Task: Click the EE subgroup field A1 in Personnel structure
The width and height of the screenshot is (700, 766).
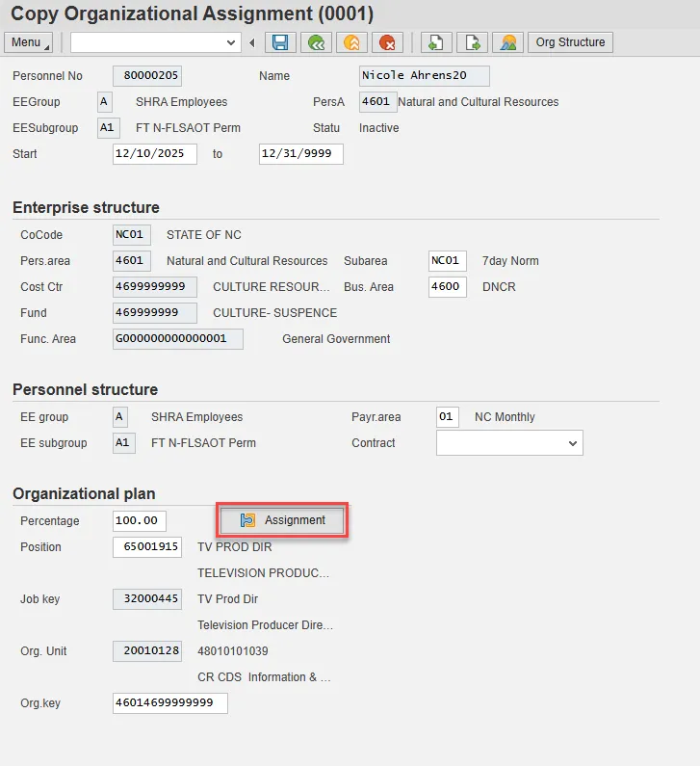Action: coord(124,443)
